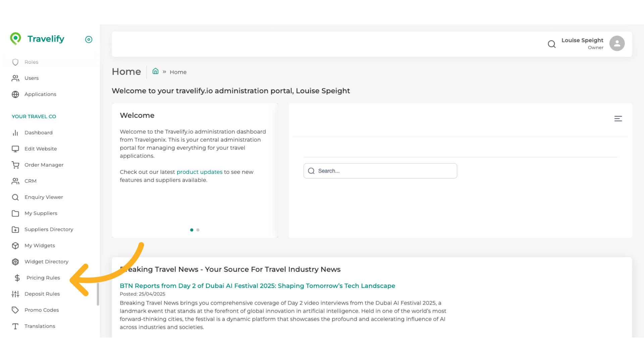The height and width of the screenshot is (362, 644).
Task: Click the sidebar vertical scrollbar
Action: point(98,294)
